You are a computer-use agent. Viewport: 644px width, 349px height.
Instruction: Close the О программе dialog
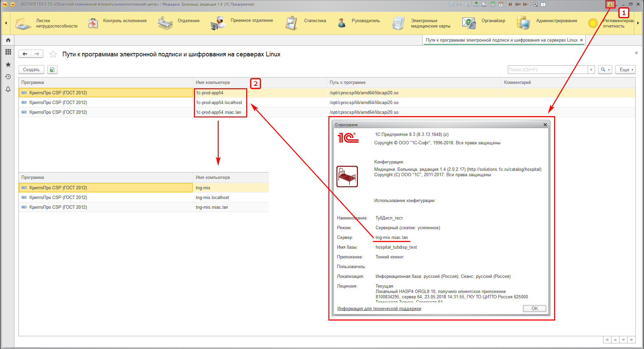pyautogui.click(x=545, y=125)
